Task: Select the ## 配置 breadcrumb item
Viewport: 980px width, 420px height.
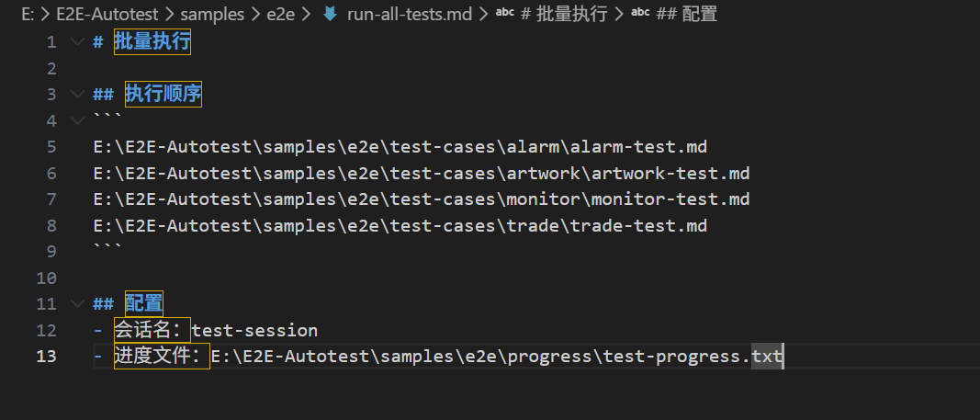Action: point(686,14)
